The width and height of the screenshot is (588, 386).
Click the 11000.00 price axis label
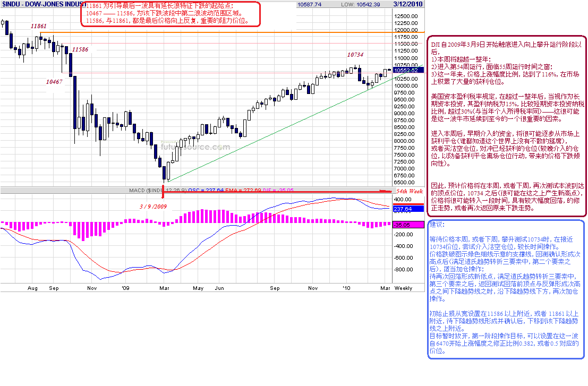coord(406,58)
